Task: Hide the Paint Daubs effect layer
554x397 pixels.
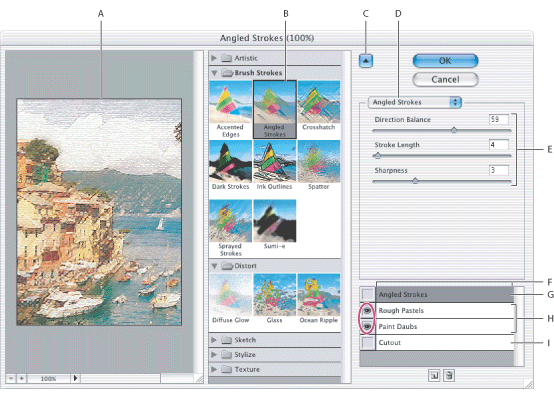Action: pyautogui.click(x=367, y=326)
